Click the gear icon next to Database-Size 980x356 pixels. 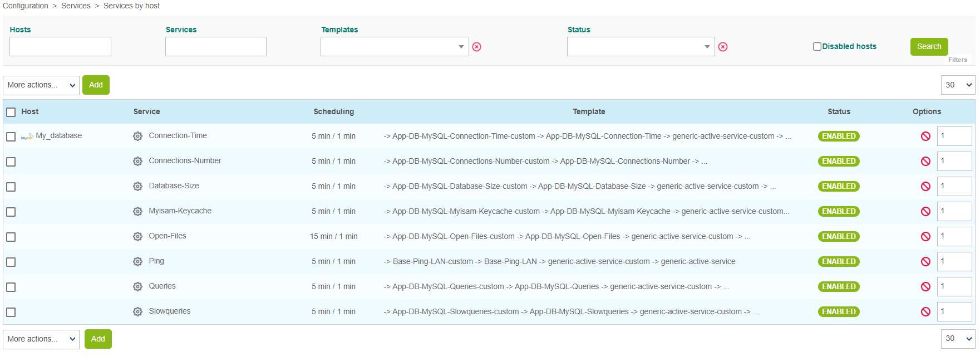click(137, 187)
